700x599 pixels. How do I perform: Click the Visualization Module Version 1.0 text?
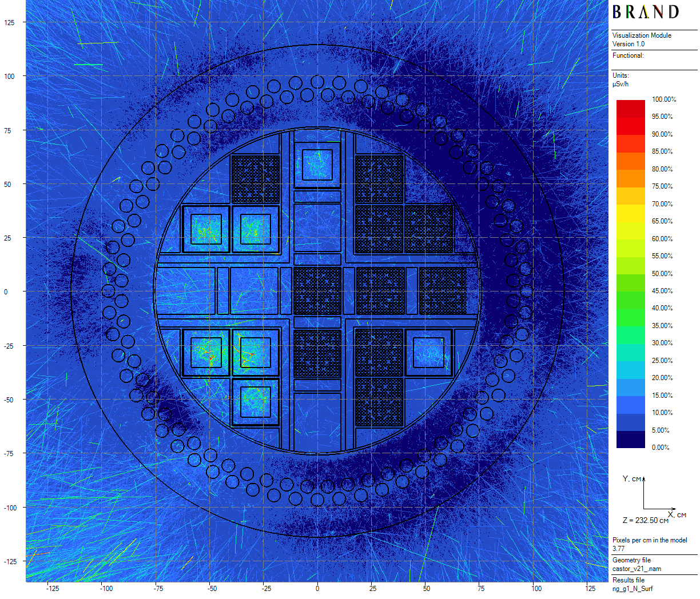tap(642, 39)
